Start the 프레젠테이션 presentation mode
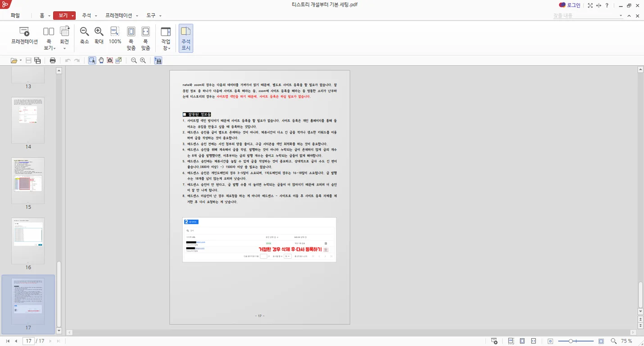The image size is (644, 346). pyautogui.click(x=24, y=36)
